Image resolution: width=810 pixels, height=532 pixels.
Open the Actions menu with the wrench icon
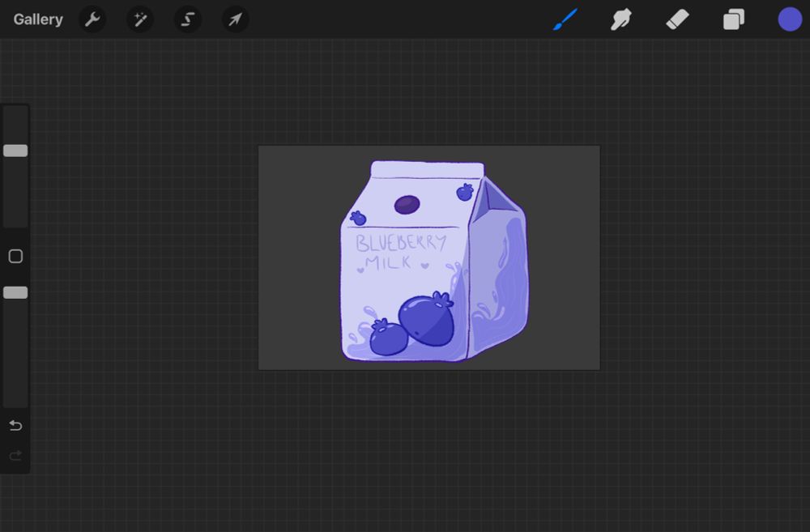click(92, 19)
